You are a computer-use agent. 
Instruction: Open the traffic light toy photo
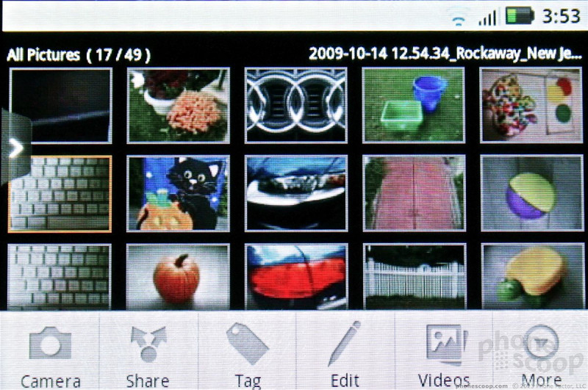click(x=531, y=105)
